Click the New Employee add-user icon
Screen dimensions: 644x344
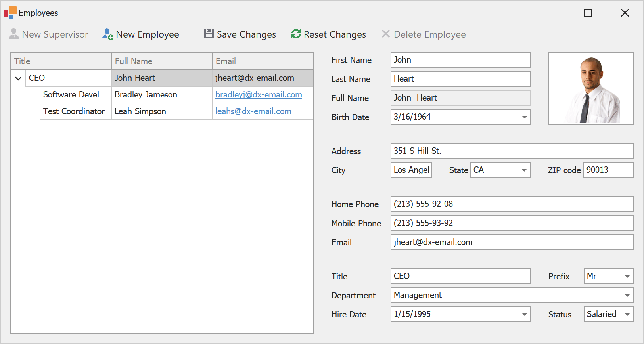[x=107, y=34]
